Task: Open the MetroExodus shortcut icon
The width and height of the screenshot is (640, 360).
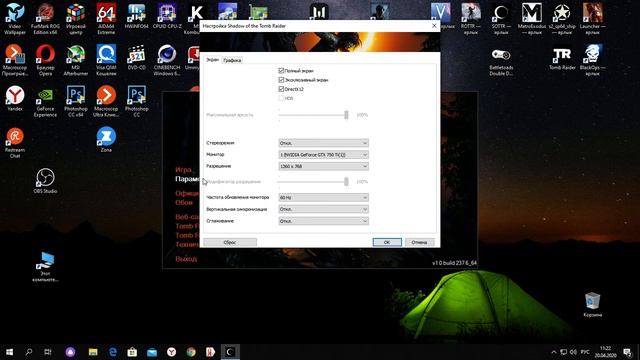Action: [531, 18]
